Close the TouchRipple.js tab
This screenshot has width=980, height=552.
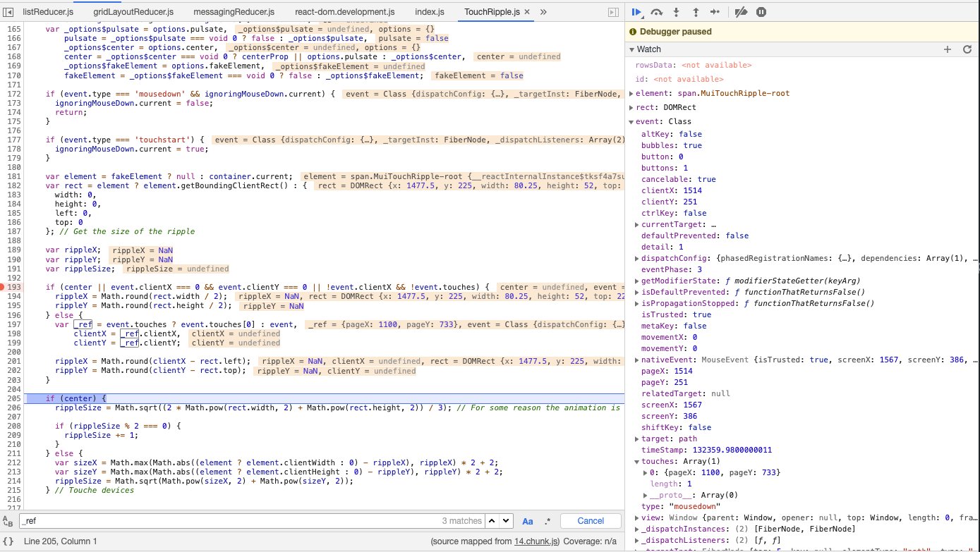point(528,12)
